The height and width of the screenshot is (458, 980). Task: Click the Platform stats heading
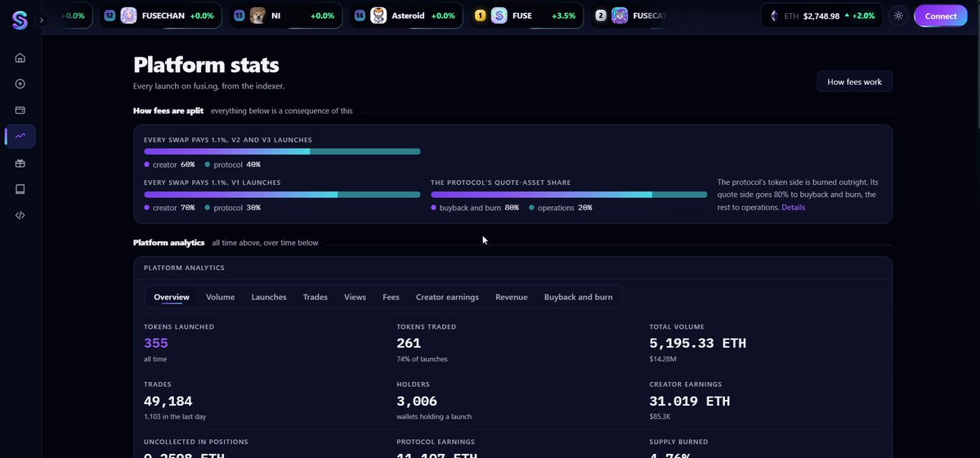point(206,65)
